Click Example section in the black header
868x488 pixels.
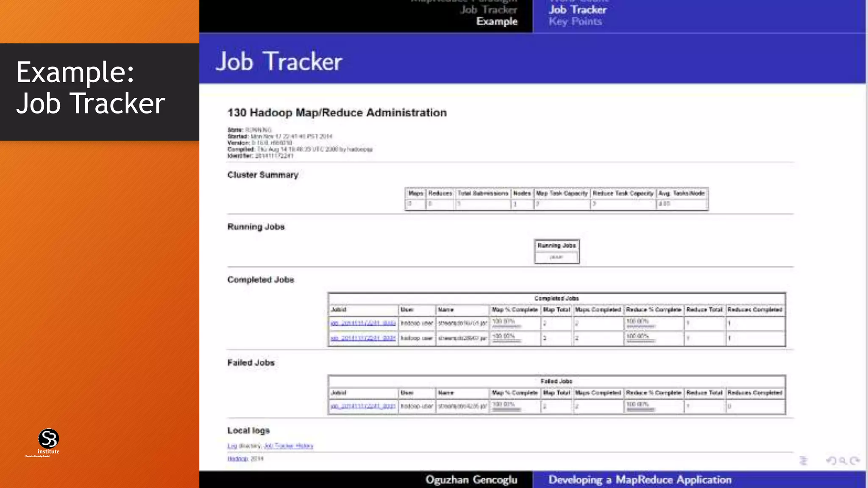(497, 22)
